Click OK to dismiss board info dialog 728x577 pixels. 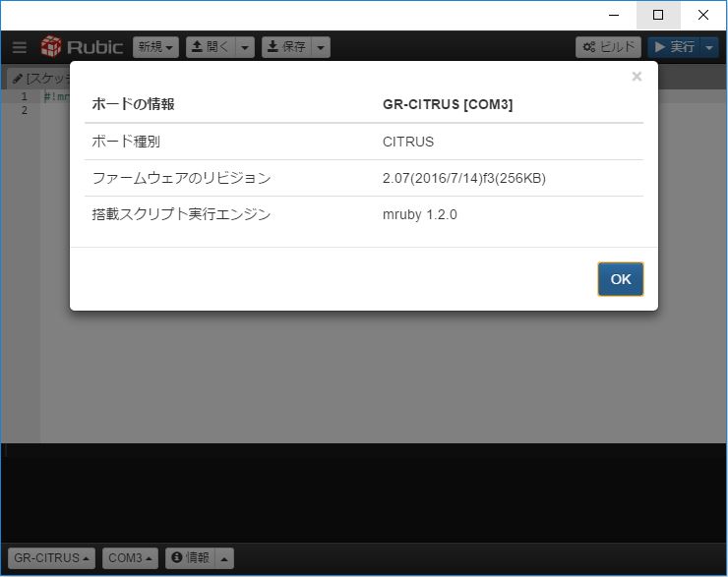(621, 279)
